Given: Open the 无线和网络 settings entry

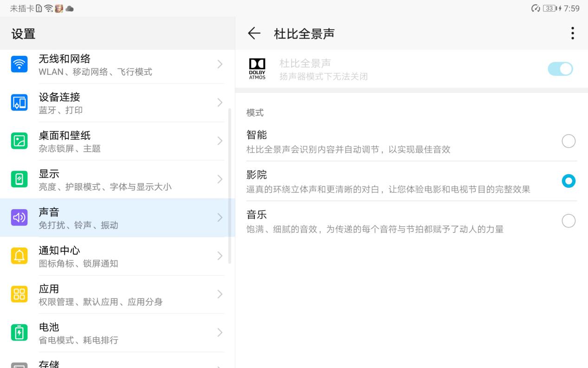Looking at the screenshot, I should click(x=117, y=65).
